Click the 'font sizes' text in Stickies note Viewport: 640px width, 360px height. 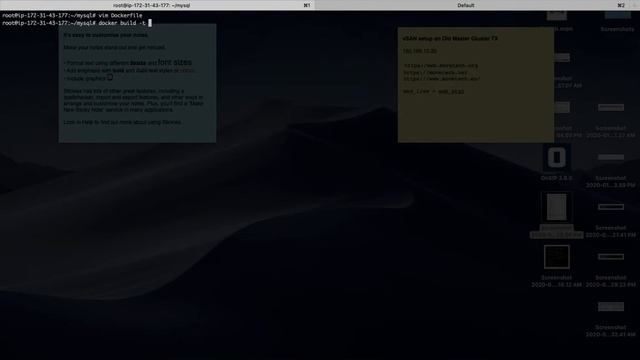[x=175, y=62]
